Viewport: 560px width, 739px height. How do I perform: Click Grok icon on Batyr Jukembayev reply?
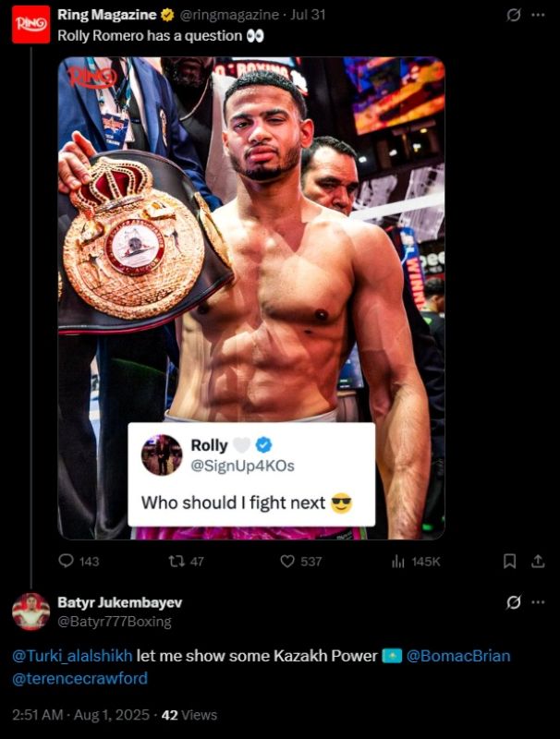point(514,602)
